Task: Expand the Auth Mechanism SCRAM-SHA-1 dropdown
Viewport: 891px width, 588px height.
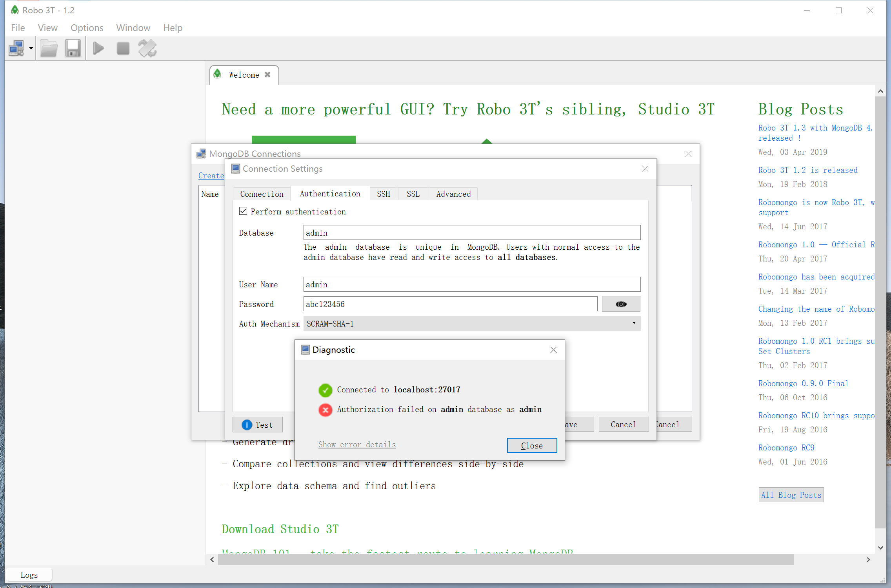Action: tap(471, 324)
